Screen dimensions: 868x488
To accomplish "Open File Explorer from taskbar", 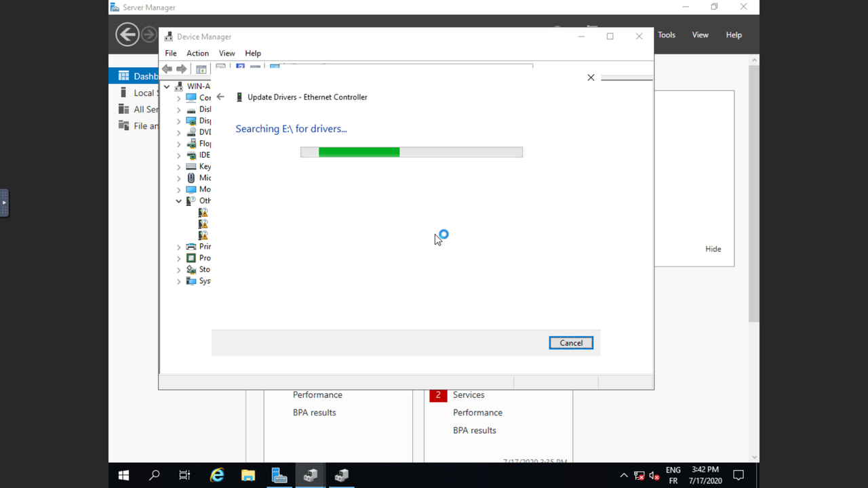I will (248, 476).
